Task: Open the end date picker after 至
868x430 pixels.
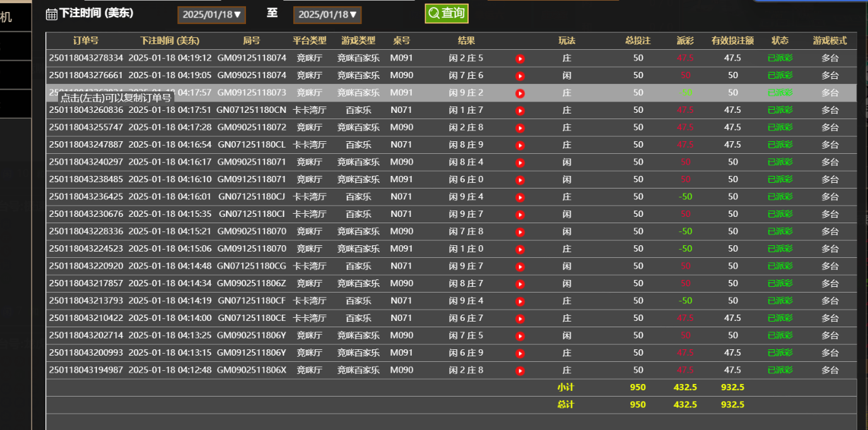Action: [x=327, y=15]
